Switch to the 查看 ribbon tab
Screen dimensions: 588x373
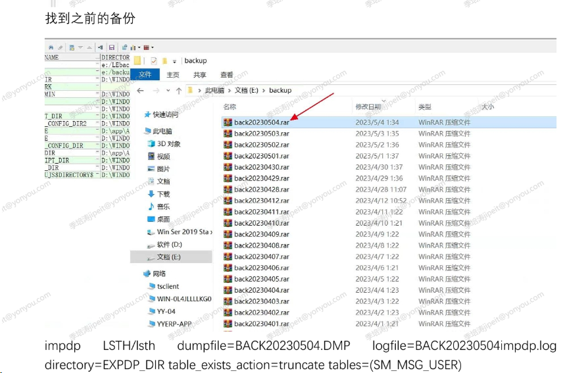[x=226, y=75]
